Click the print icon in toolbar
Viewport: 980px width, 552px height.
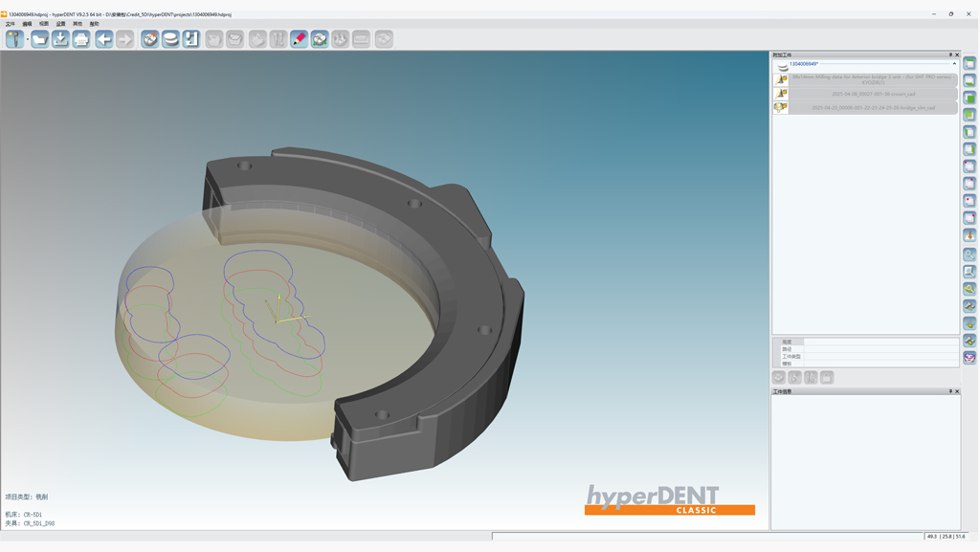click(81, 39)
